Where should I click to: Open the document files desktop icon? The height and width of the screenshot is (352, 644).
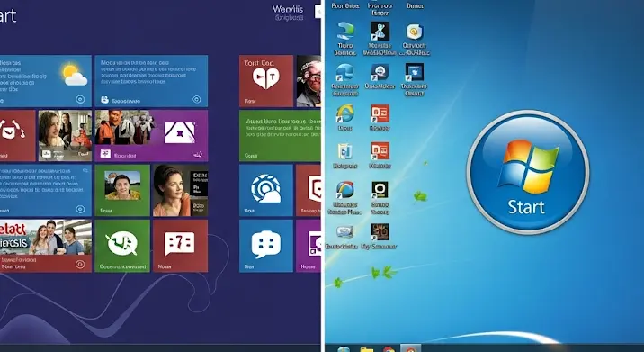[x=344, y=155]
